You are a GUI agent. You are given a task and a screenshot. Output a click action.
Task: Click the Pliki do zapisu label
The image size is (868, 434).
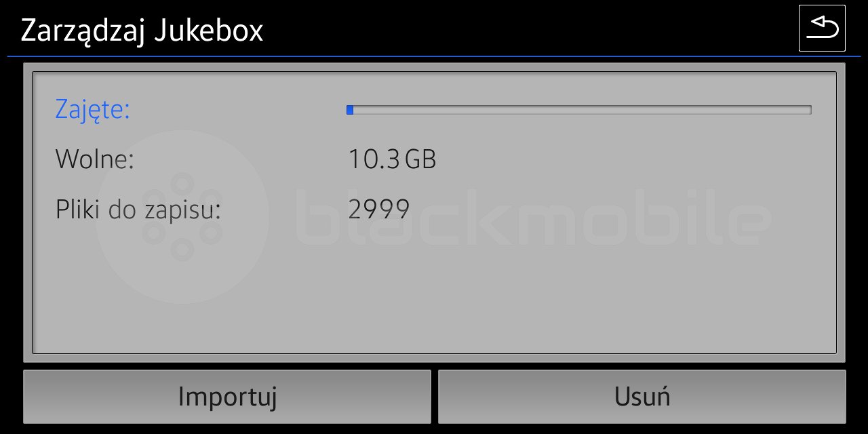coord(138,210)
